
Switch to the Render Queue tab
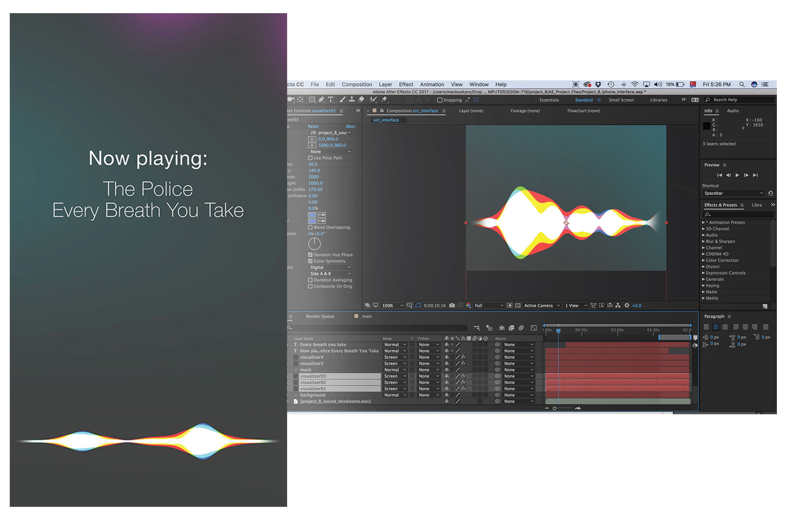click(320, 316)
